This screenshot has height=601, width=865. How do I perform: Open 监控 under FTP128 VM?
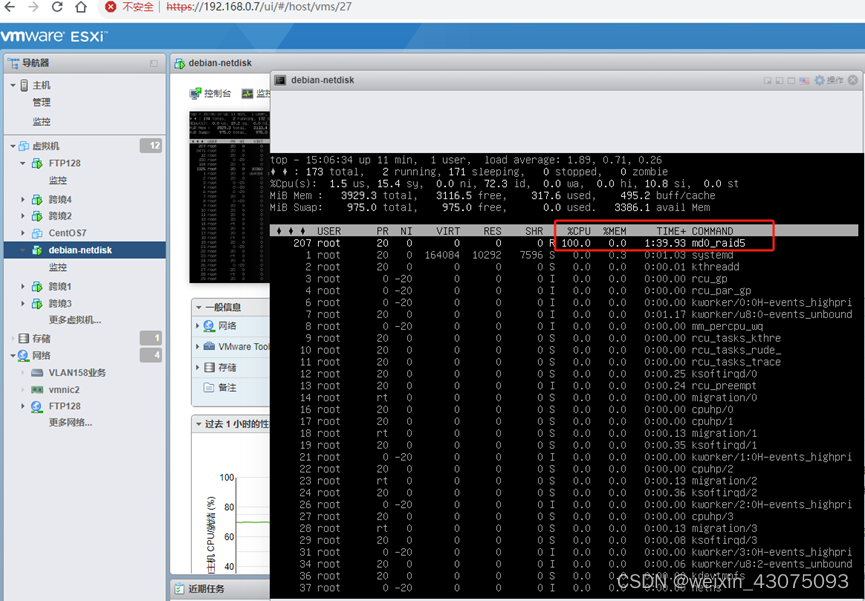click(57, 180)
